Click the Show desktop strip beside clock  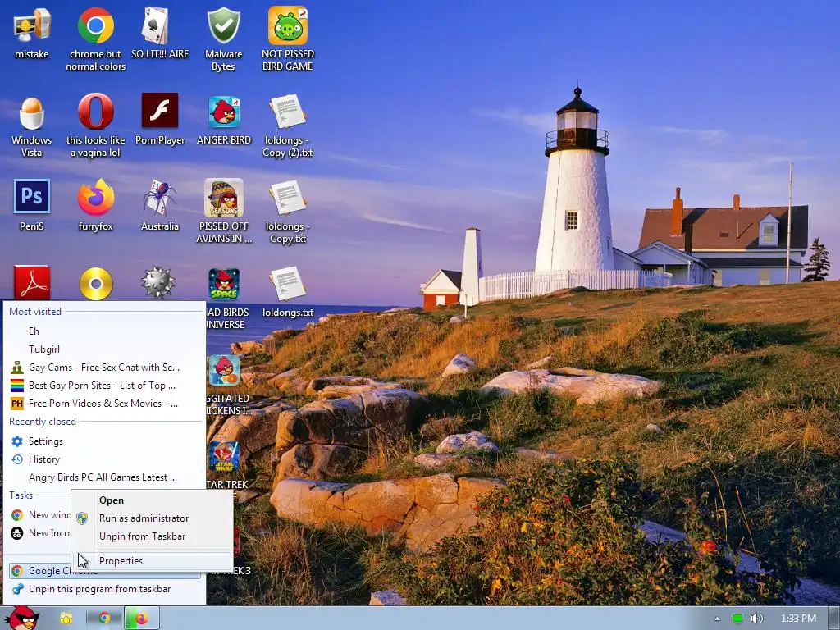tap(834, 619)
